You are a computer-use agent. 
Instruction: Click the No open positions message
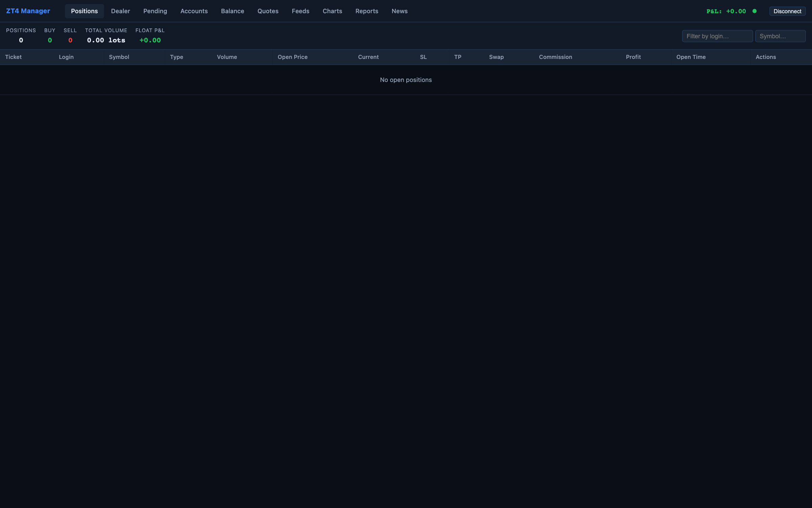coord(406,80)
